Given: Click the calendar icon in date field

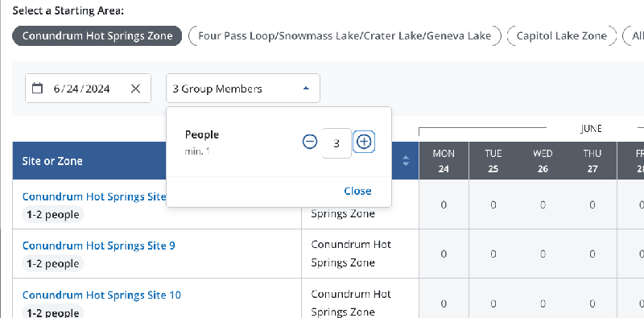Looking at the screenshot, I should (37, 89).
